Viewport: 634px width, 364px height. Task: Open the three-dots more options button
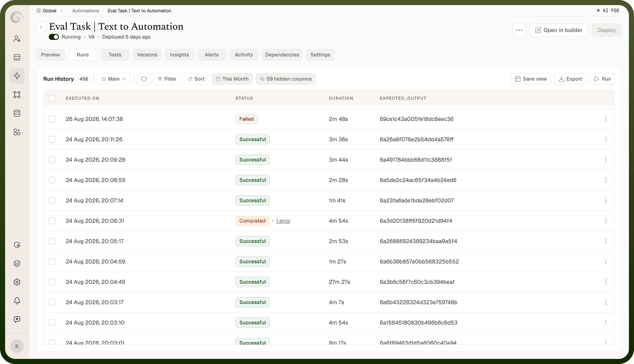tap(519, 30)
